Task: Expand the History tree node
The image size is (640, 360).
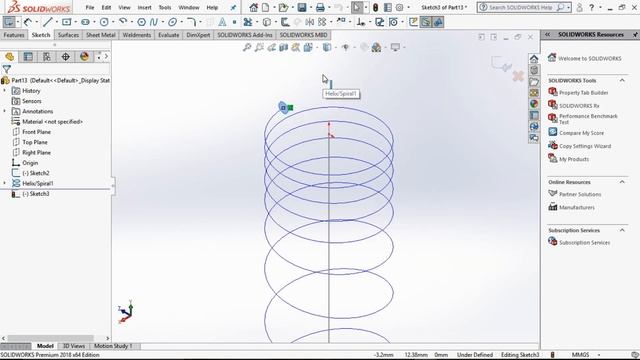Action: [5, 91]
